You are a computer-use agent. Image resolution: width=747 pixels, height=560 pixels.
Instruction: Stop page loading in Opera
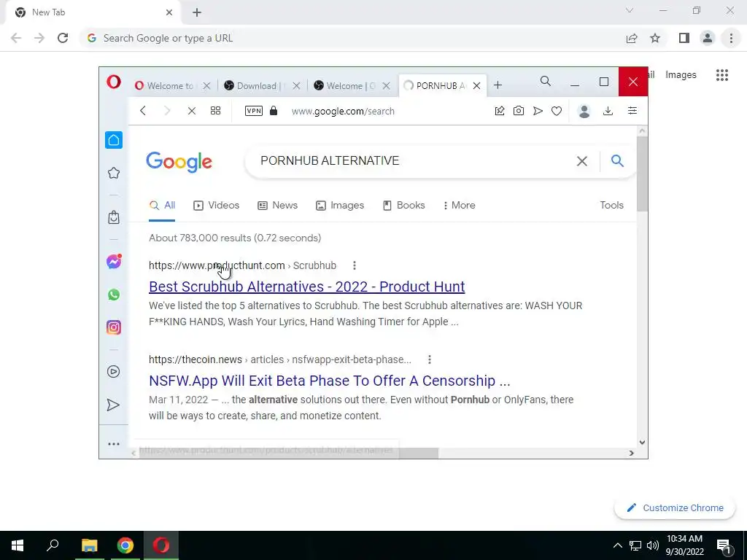(x=192, y=111)
